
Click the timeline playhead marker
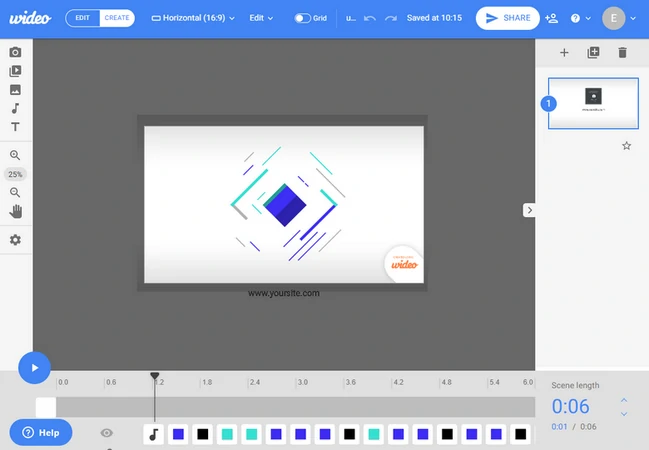(x=155, y=375)
